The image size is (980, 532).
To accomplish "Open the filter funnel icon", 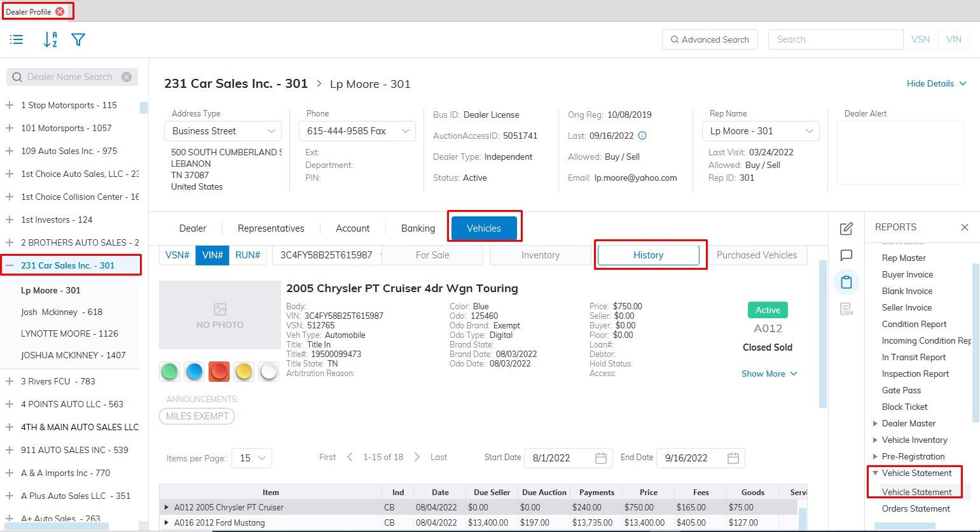I will click(x=78, y=39).
